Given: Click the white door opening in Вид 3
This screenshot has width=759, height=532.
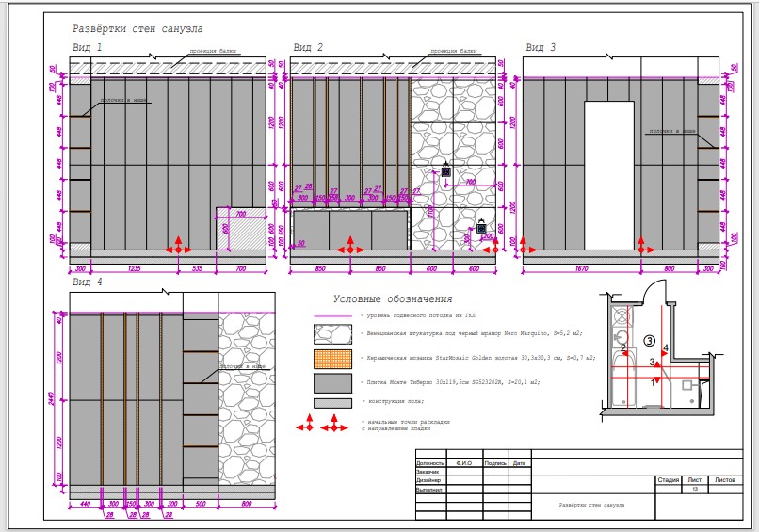Looking at the screenshot, I should [x=609, y=175].
